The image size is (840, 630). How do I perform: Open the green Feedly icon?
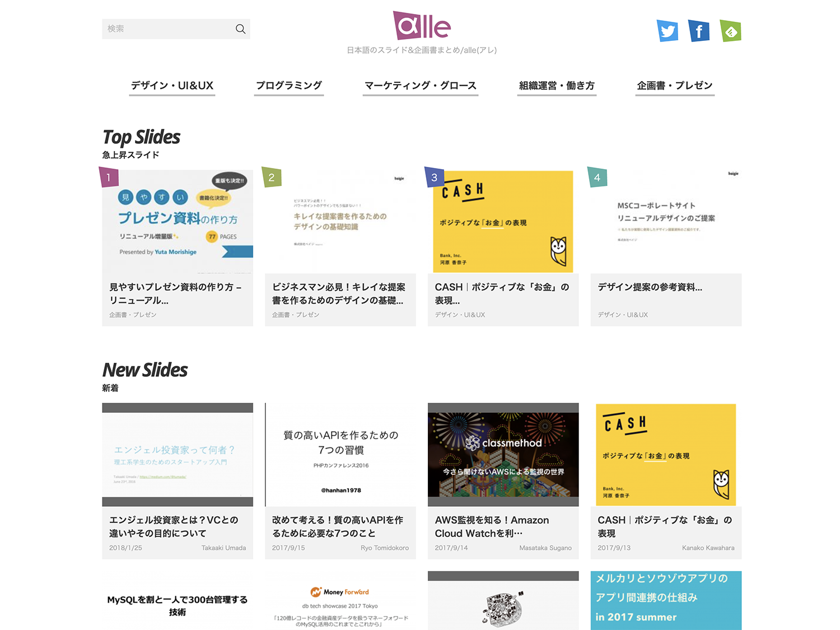click(730, 31)
